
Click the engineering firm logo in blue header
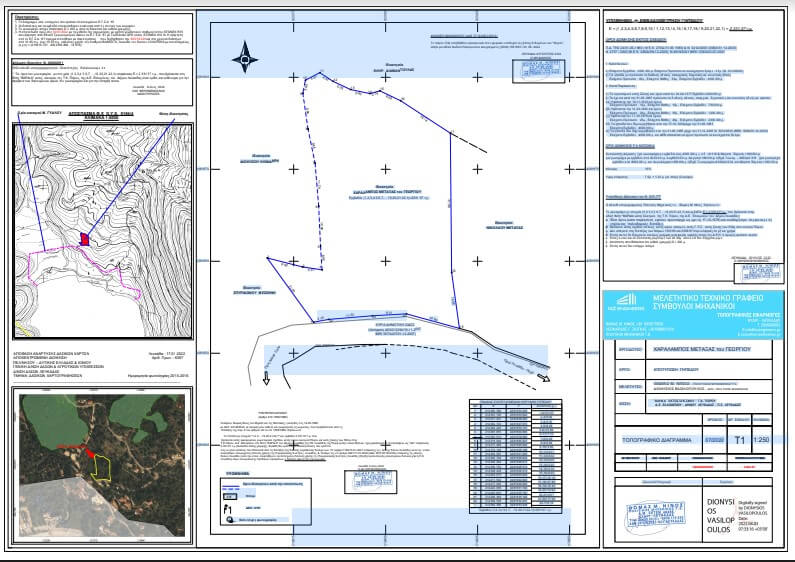click(626, 304)
